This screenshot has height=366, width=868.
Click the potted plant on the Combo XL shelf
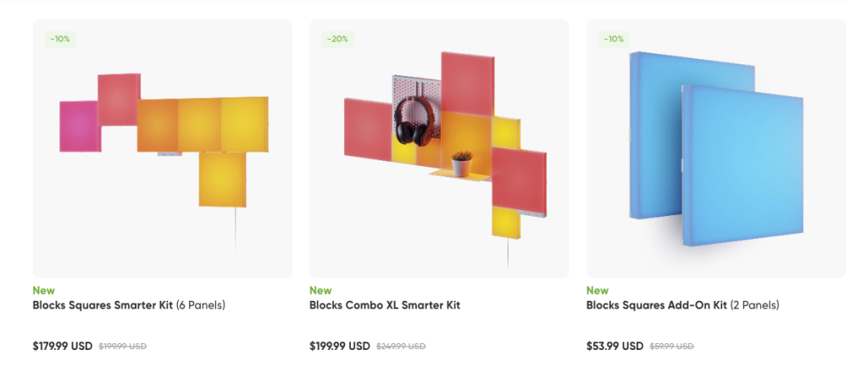(x=461, y=164)
